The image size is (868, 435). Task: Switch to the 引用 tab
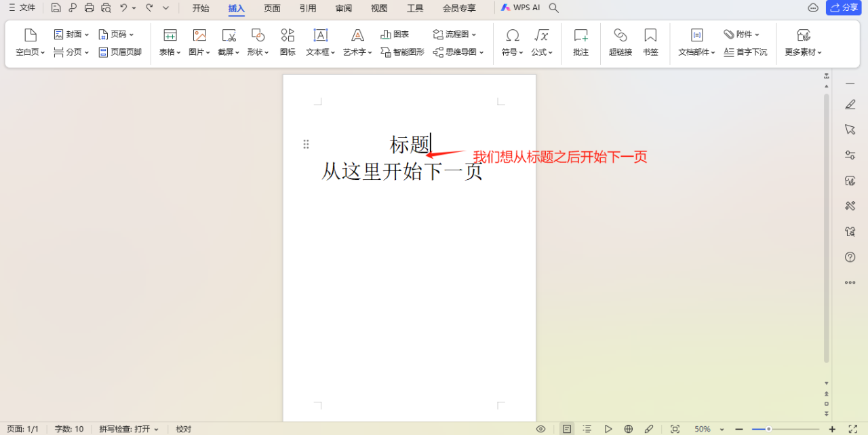pyautogui.click(x=308, y=8)
